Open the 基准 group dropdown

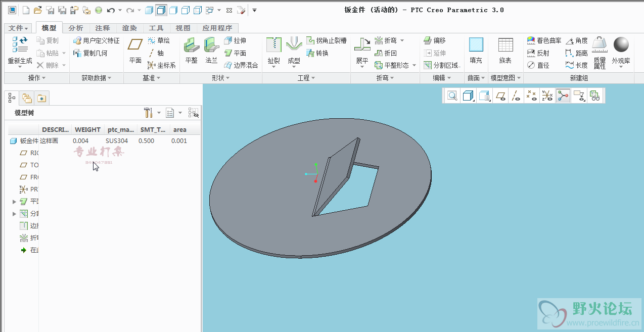click(x=151, y=78)
